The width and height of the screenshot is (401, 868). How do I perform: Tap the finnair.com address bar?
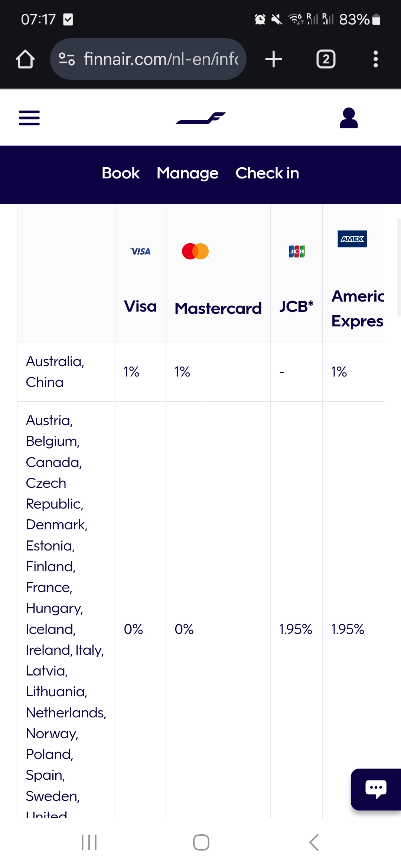point(160,59)
